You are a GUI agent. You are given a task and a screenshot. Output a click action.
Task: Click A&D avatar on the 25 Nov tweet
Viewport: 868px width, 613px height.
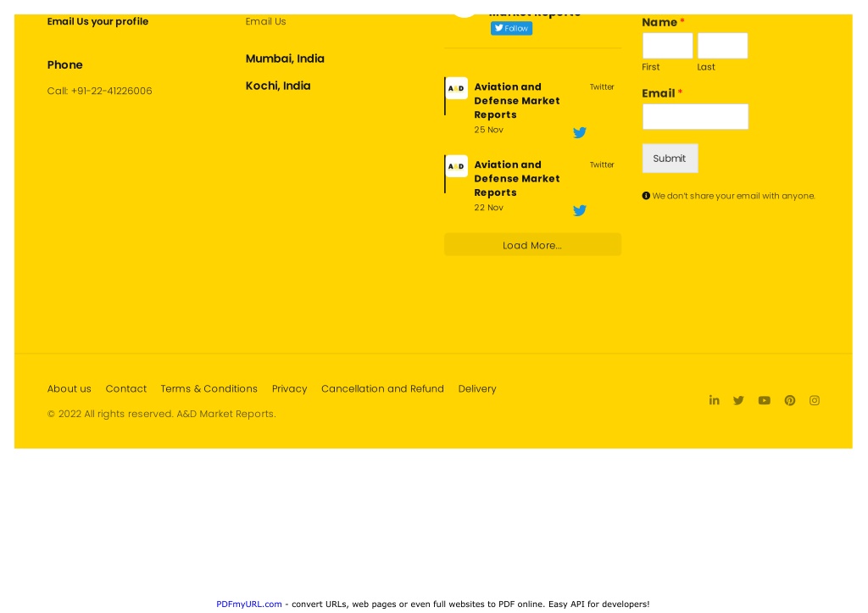457,88
